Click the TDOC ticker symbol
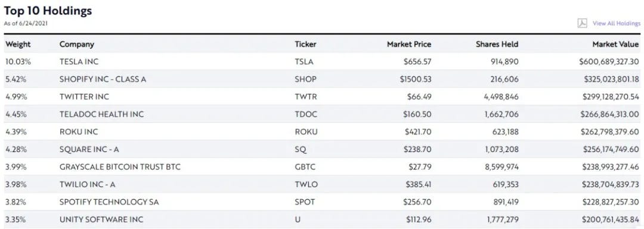644x229 pixels. point(305,114)
